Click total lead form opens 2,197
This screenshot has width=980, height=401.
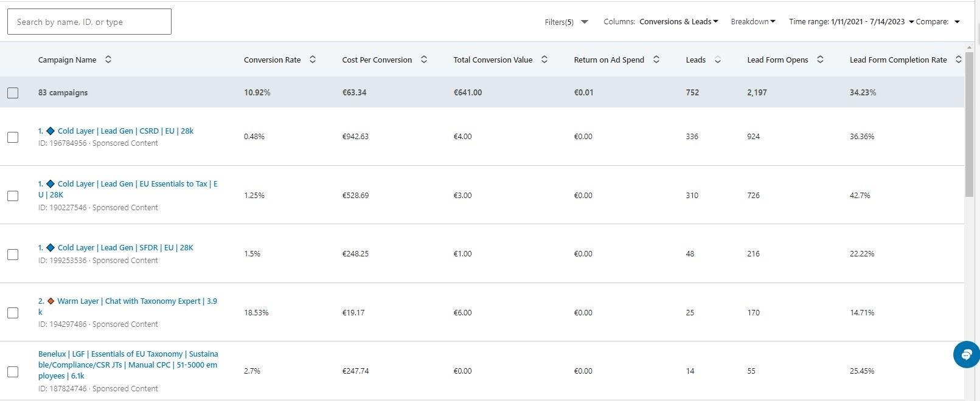[757, 92]
